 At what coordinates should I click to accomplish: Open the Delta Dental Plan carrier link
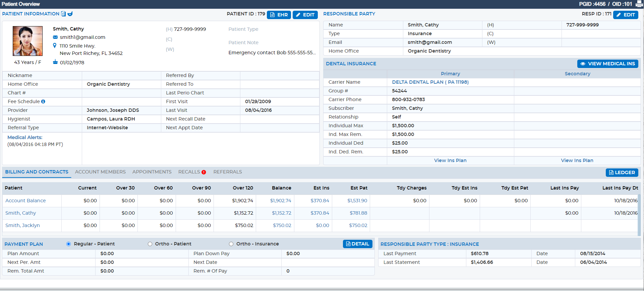coord(430,82)
